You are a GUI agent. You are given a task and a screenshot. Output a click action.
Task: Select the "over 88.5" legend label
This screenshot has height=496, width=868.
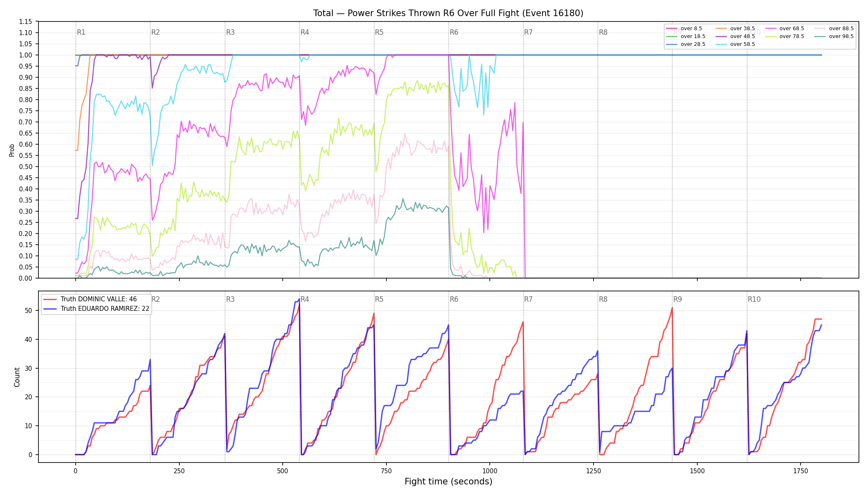coord(842,29)
